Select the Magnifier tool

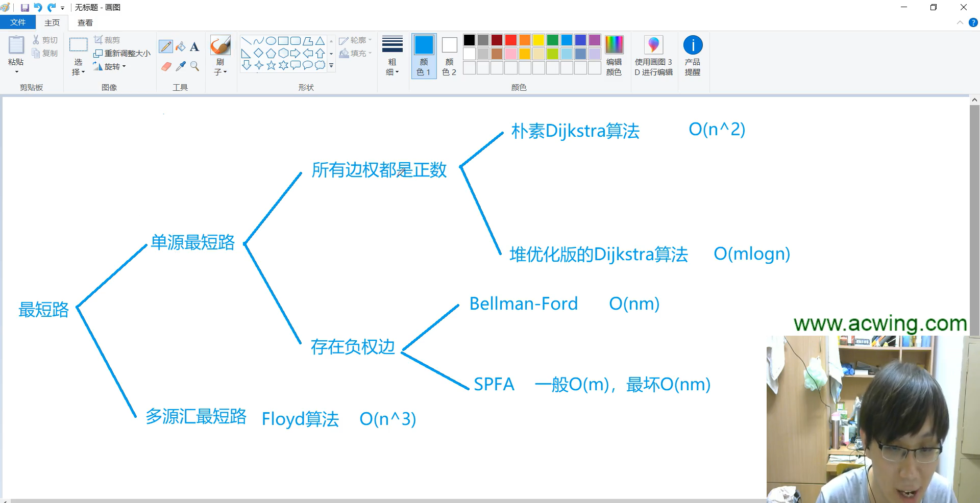(194, 66)
